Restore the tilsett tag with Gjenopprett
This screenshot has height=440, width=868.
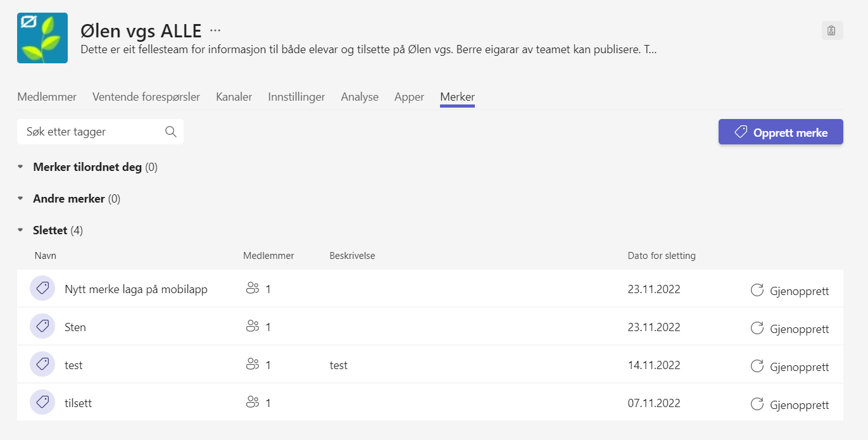(x=790, y=405)
